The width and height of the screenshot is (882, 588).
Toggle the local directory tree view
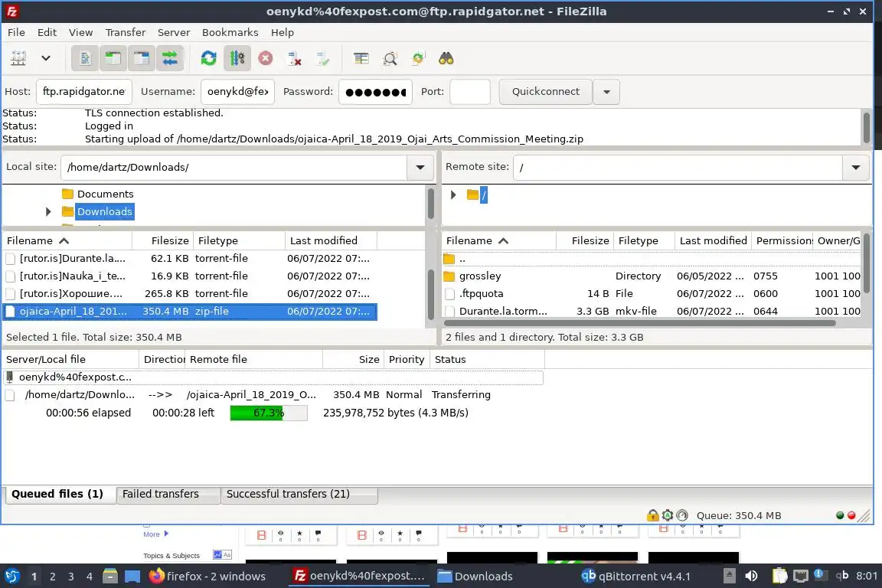(113, 58)
